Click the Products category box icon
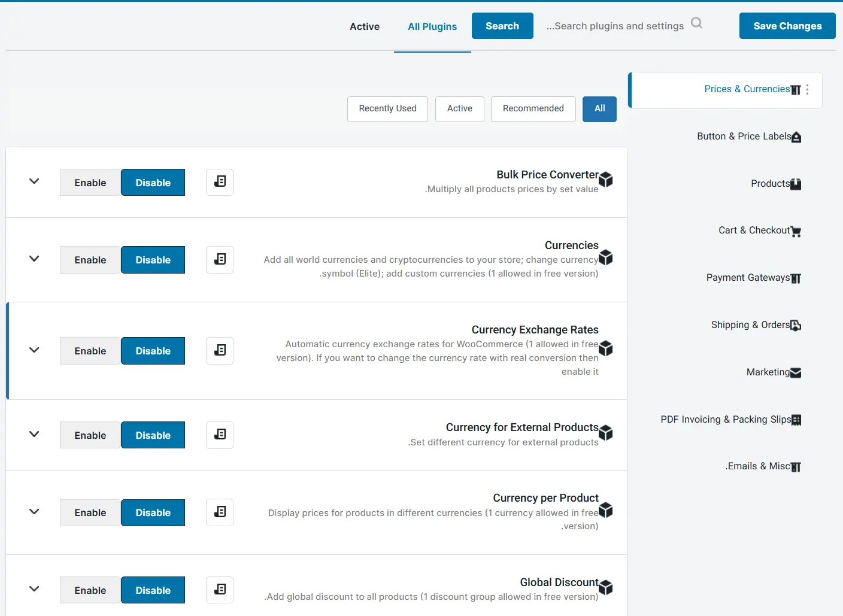 tap(796, 184)
